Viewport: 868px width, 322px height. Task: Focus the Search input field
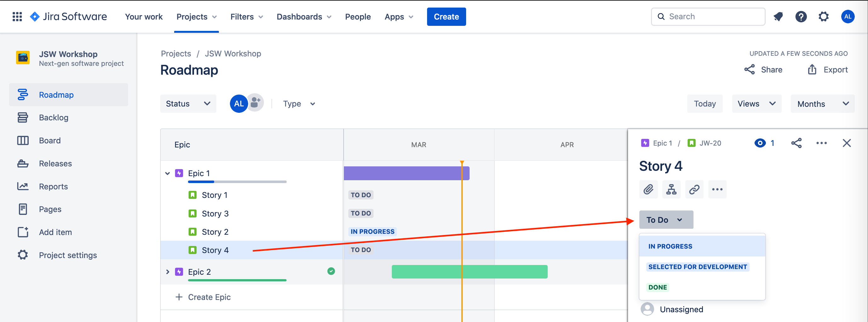click(708, 16)
